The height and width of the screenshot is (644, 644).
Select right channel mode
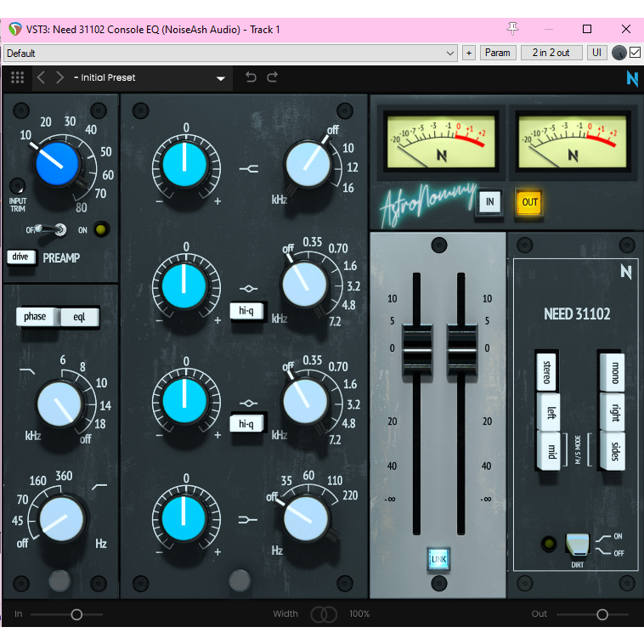tap(613, 412)
